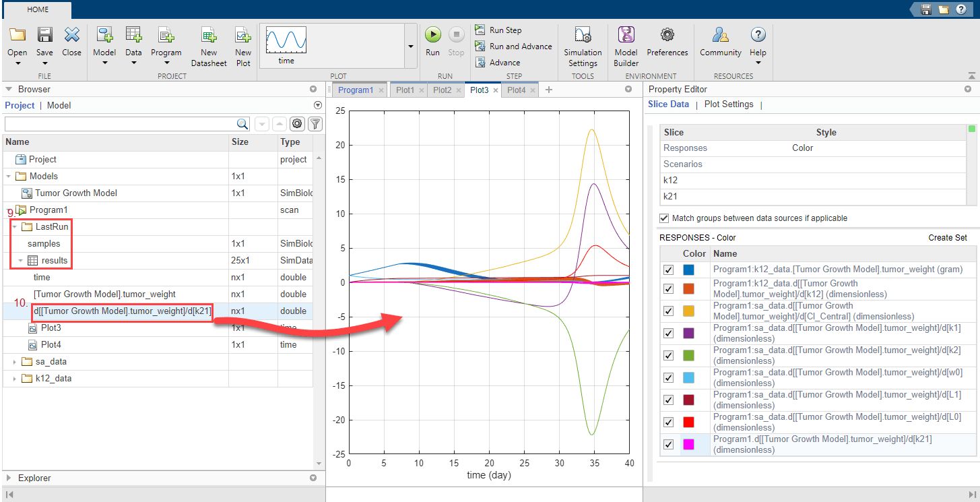Uncheck the k12_data tumor_weight response checkbox
Image resolution: width=980 pixels, height=502 pixels.
(668, 270)
